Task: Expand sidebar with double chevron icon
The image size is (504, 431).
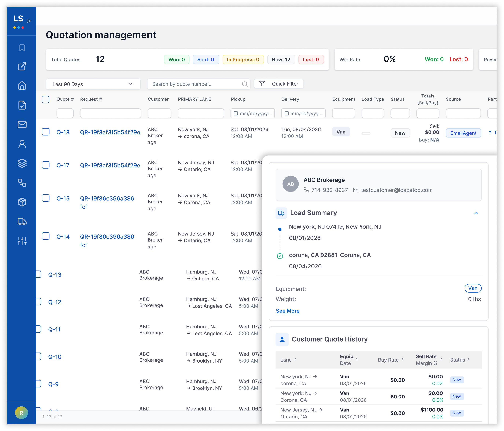Action: 29,21
